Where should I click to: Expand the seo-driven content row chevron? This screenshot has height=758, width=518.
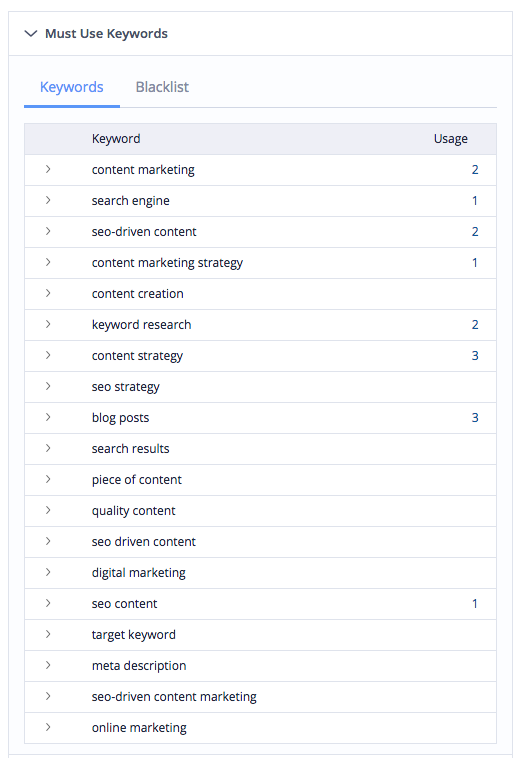[48, 231]
